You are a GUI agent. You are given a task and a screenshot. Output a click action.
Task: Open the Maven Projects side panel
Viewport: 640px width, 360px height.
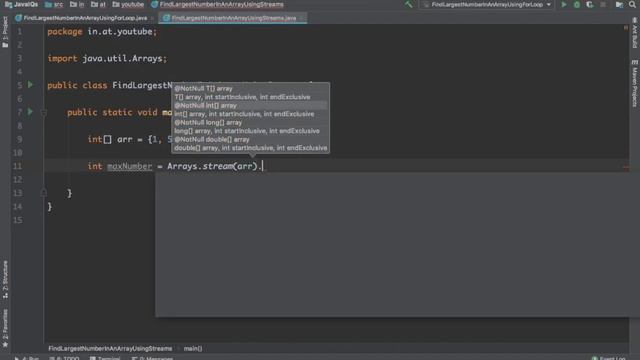point(635,84)
